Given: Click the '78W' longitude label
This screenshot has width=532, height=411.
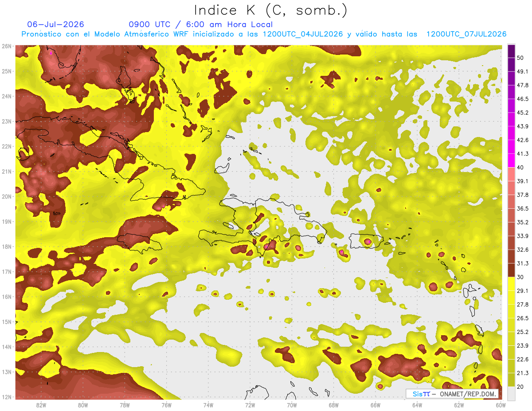Looking at the screenshot, I should [125, 405].
